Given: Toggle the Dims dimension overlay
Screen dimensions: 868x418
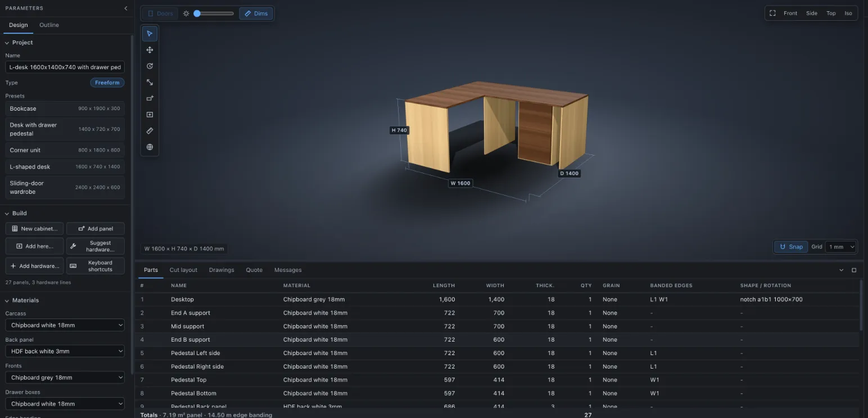Looking at the screenshot, I should (x=256, y=13).
